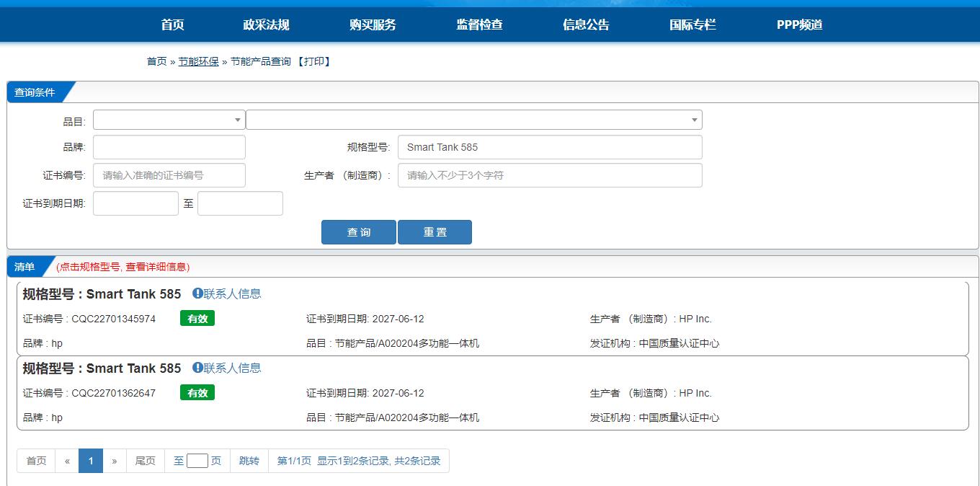Click certificate number CQC22701362647 text
Screen dimensions: 980x486
coord(114,393)
